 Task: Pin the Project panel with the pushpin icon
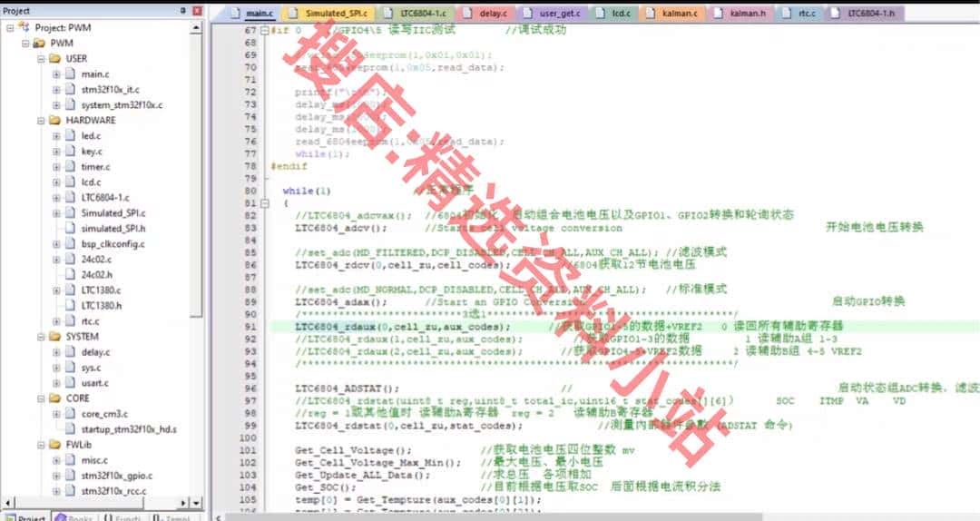183,11
